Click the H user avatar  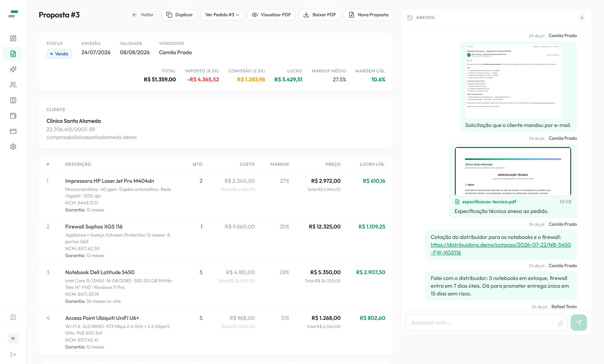tap(13, 338)
